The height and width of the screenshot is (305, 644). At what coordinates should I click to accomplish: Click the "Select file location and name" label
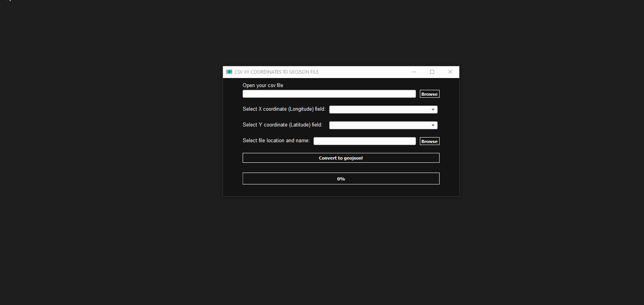pyautogui.click(x=276, y=141)
